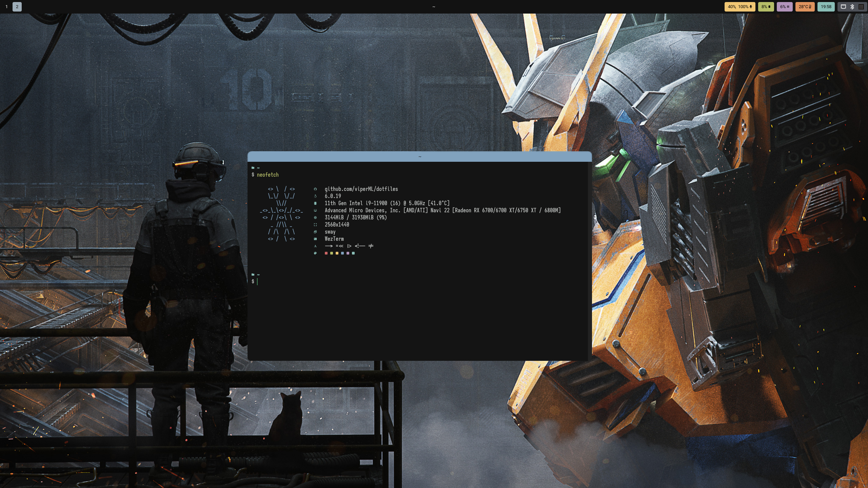The height and width of the screenshot is (488, 868).
Task: Click the folder icon above neofetch command
Action: (253, 168)
